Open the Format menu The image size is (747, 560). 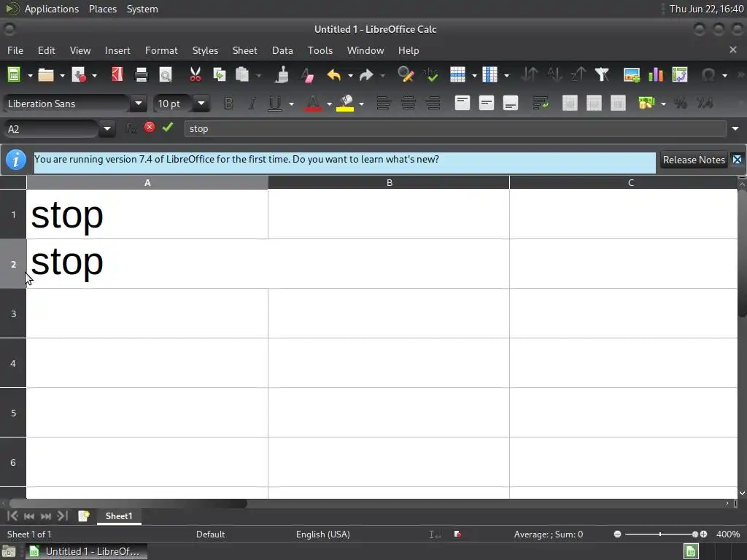161,50
